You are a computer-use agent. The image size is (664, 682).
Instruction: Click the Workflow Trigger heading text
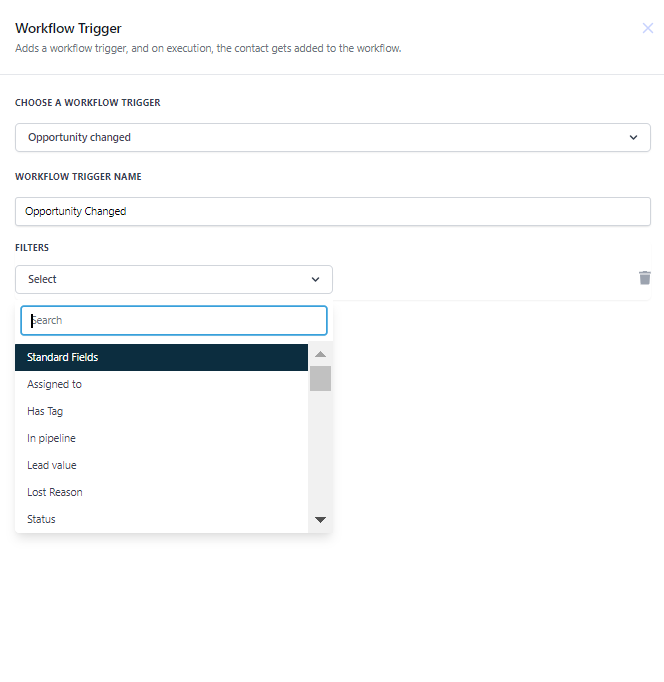coord(68,28)
